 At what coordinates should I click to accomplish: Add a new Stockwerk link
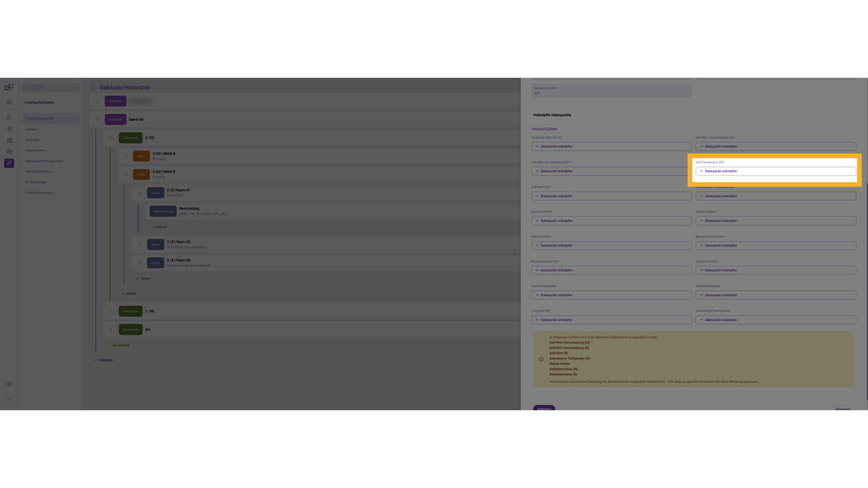click(118, 345)
